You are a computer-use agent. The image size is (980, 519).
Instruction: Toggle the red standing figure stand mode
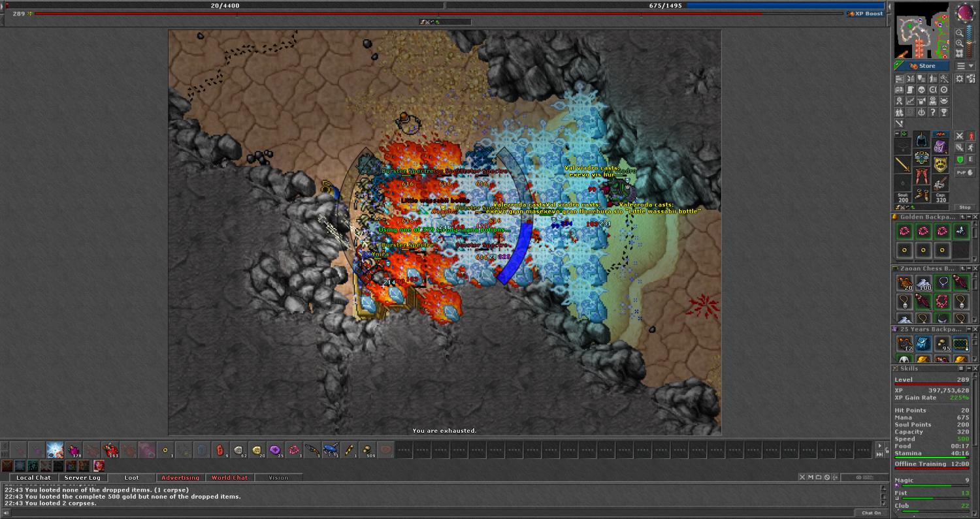click(x=971, y=136)
